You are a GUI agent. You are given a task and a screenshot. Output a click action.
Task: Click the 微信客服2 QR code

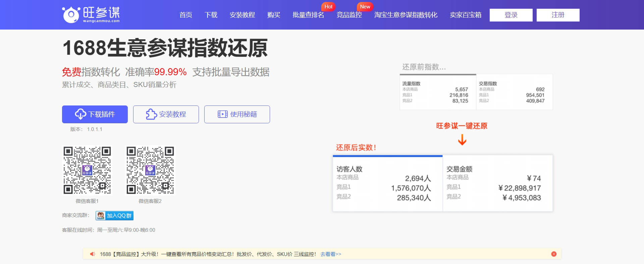(x=150, y=170)
